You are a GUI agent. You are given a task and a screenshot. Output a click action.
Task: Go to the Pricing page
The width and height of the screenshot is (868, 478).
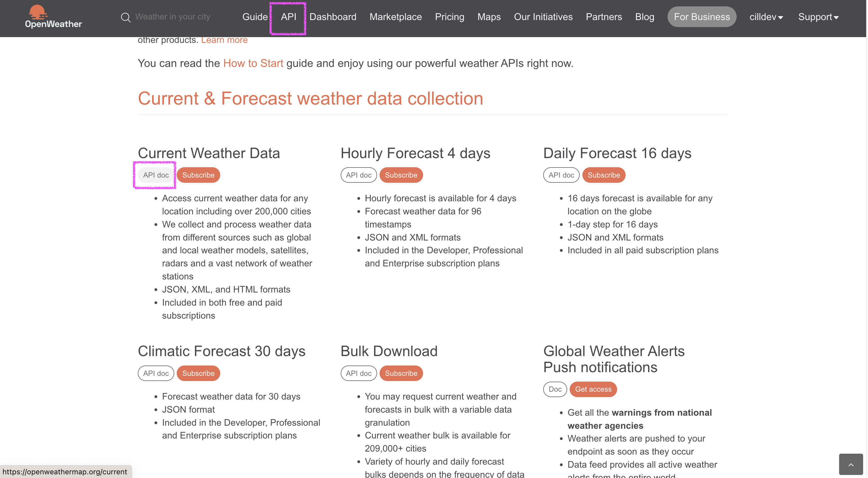449,17
